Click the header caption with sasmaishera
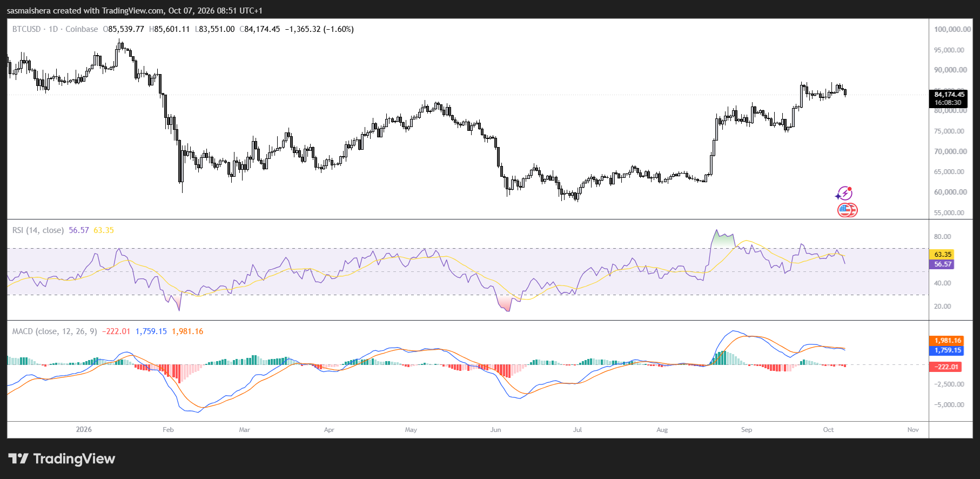 (x=135, y=10)
